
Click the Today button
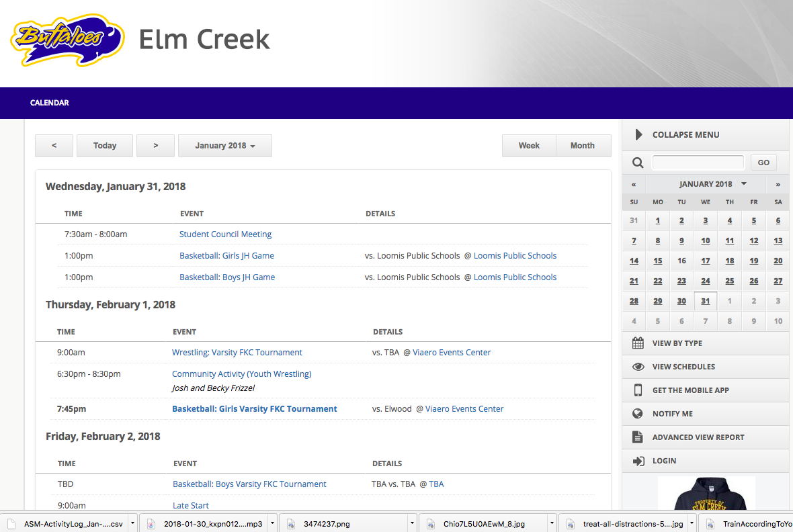(x=104, y=146)
